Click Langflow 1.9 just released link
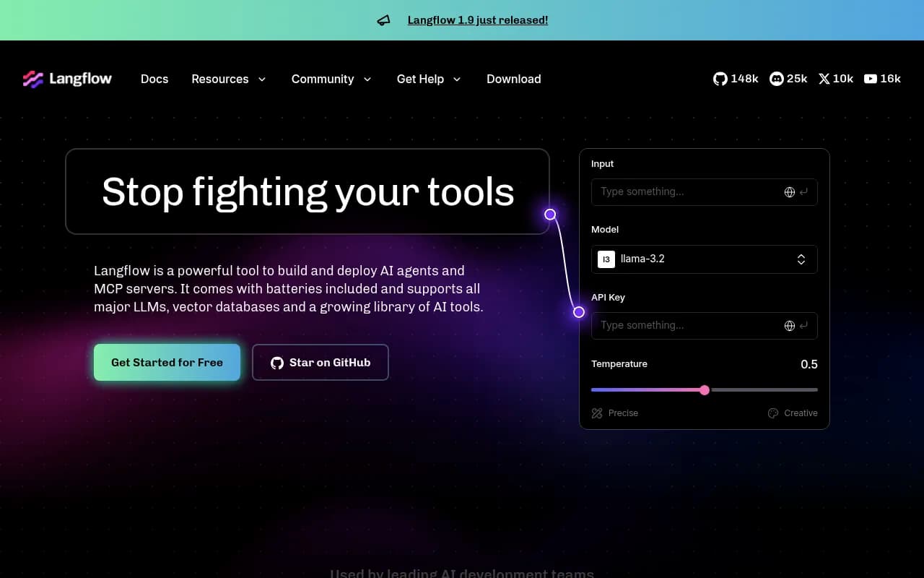The height and width of the screenshot is (578, 924). click(478, 20)
